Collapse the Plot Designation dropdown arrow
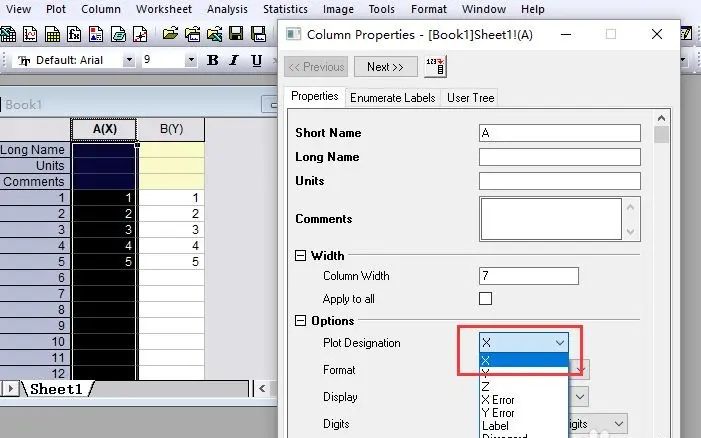This screenshot has width=701, height=438. pyautogui.click(x=560, y=343)
